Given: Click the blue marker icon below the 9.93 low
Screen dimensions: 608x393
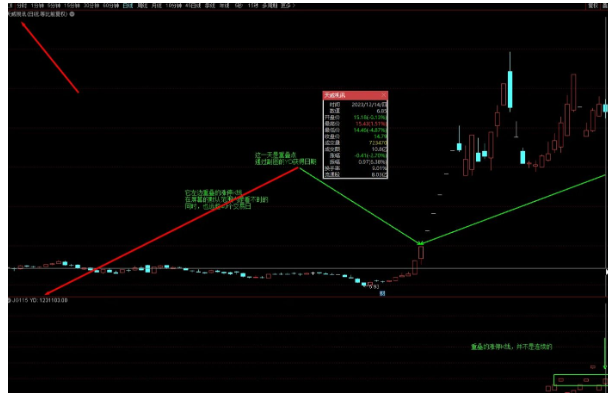Looking at the screenshot, I should coord(382,294).
